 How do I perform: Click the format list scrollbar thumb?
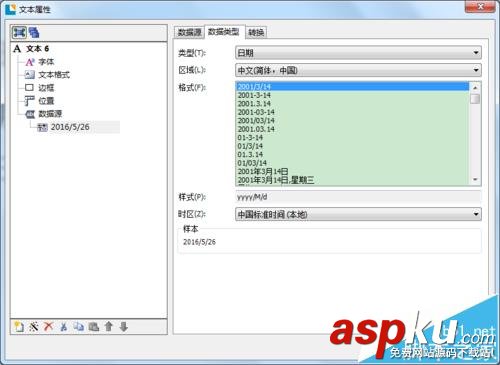475,99
